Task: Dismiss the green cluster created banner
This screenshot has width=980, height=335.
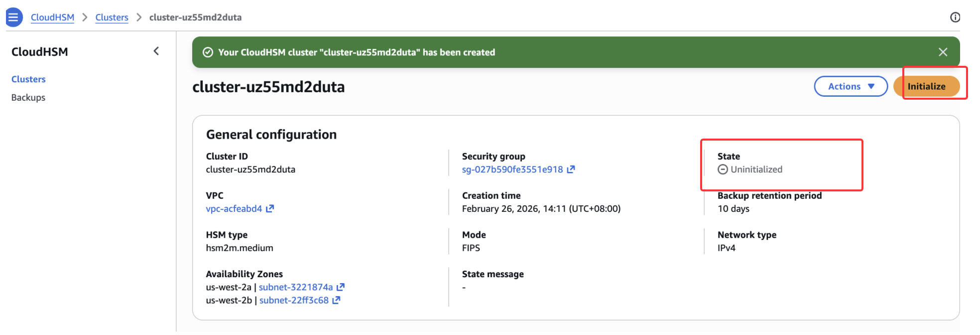Action: click(x=942, y=52)
